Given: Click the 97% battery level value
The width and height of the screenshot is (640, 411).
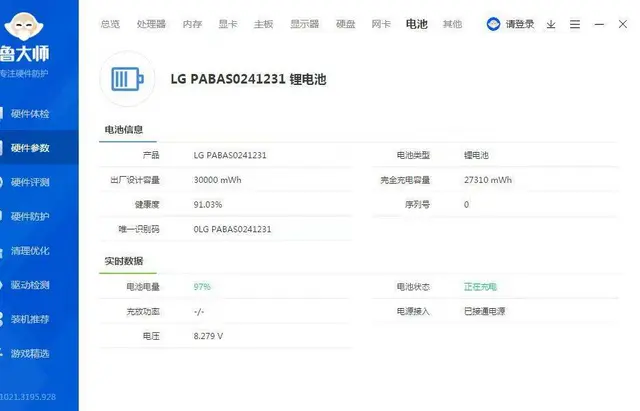Looking at the screenshot, I should 202,287.
